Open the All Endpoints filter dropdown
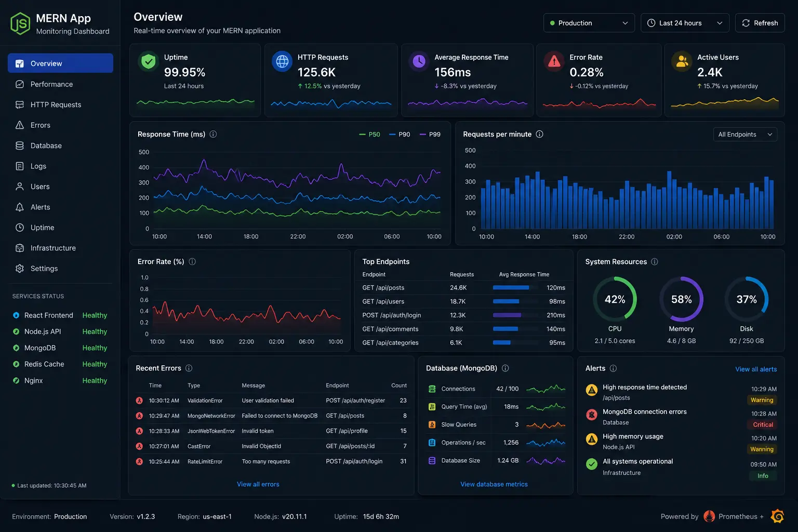Viewport: 798px width, 532px height. (x=745, y=135)
